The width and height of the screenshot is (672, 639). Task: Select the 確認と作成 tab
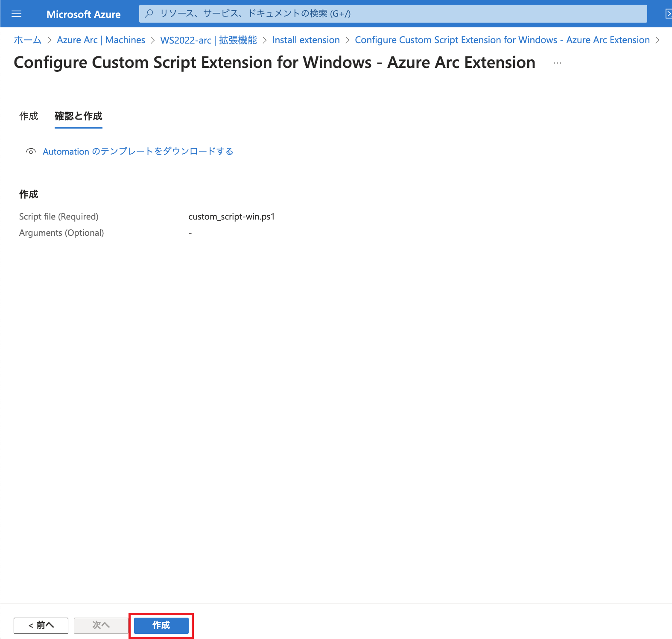pos(79,116)
